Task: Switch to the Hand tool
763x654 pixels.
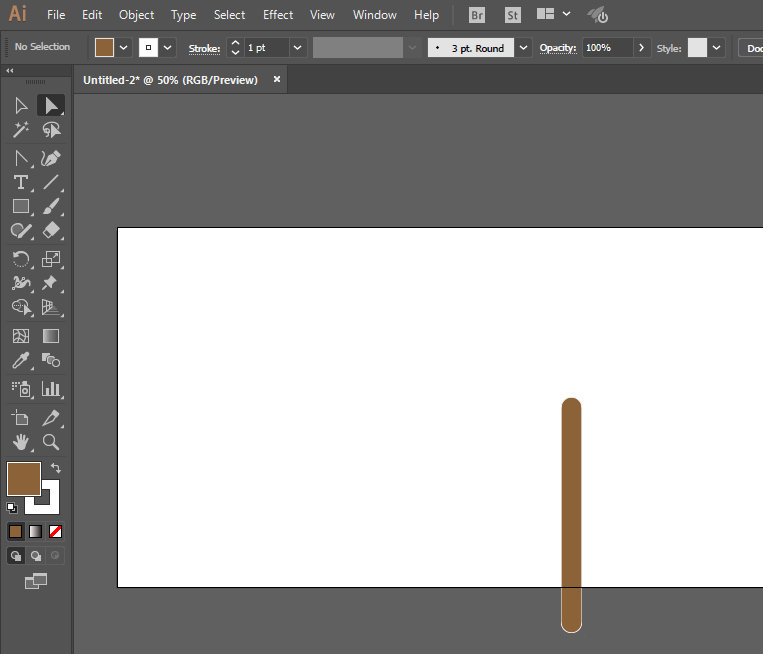Action: [20, 441]
